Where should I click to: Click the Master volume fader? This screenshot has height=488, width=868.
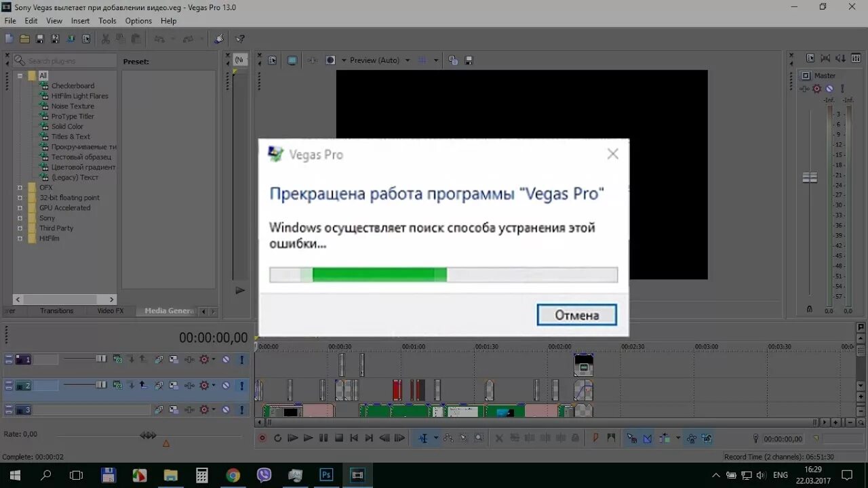tap(810, 178)
